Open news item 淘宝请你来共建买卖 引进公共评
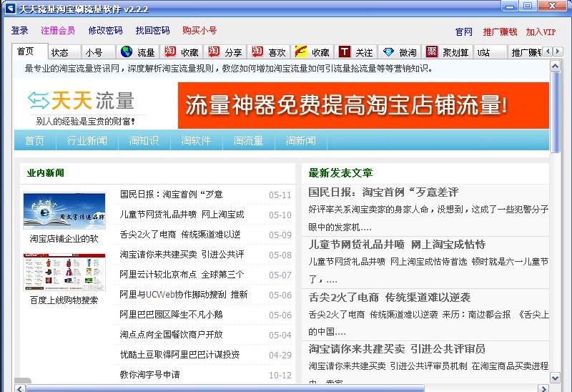This screenshot has width=572, height=392. 182,255
